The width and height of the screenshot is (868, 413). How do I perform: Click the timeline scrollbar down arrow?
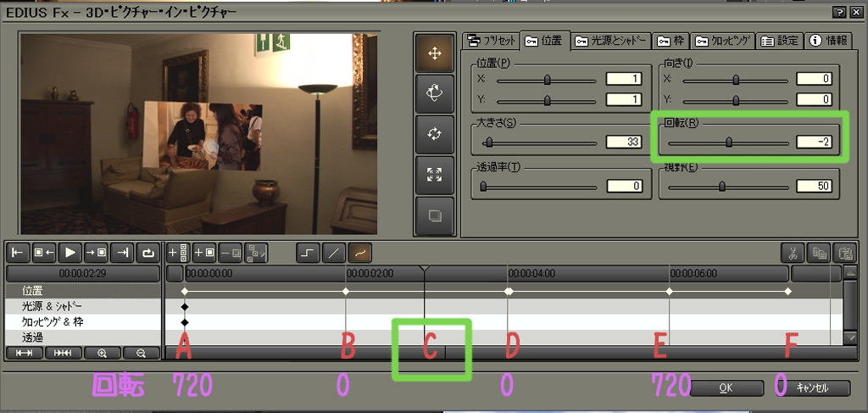(x=851, y=338)
